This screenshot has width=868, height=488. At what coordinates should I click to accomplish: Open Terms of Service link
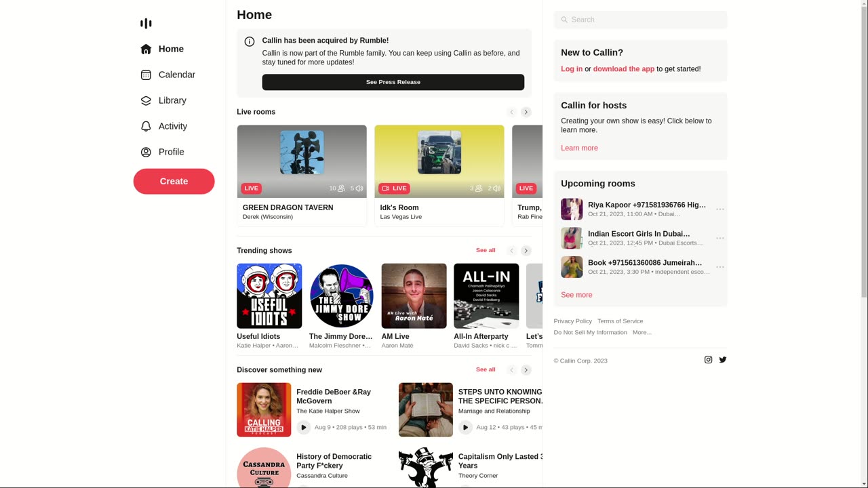pos(620,321)
